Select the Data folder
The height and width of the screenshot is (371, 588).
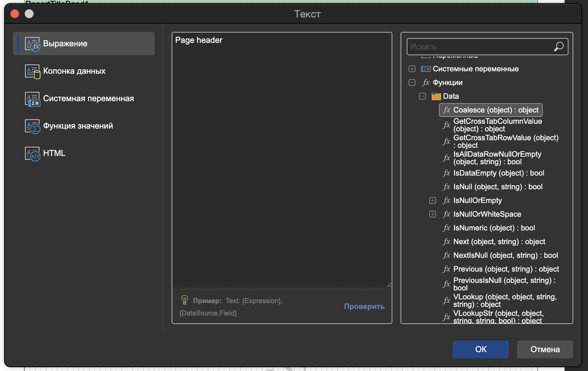(451, 96)
